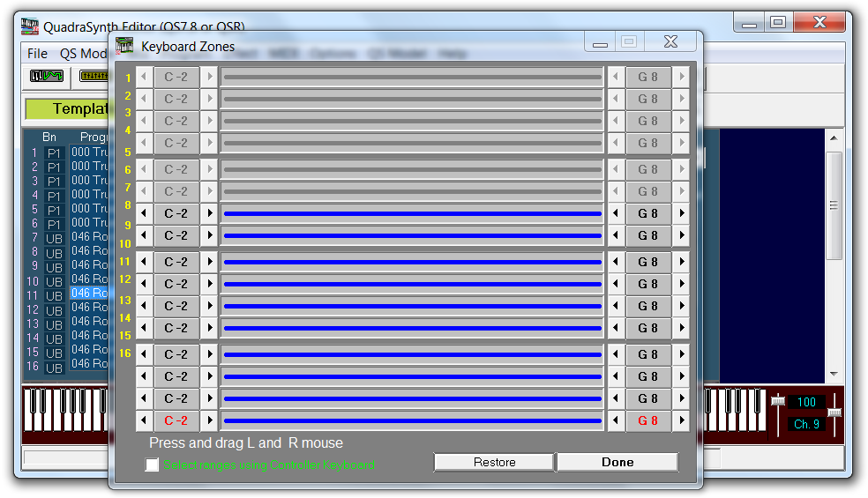Image resolution: width=868 pixels, height=498 pixels.
Task: Click the volume slider beside the 100 value
Action: click(x=778, y=403)
